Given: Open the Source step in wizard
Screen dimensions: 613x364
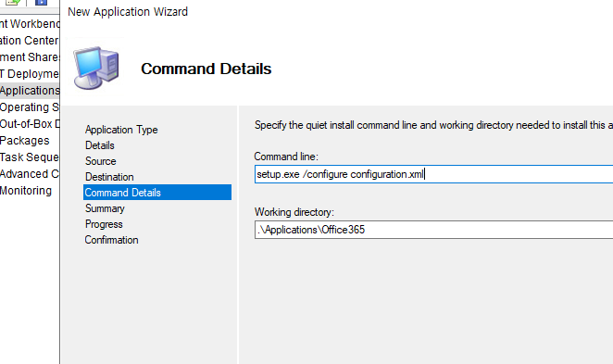Looking at the screenshot, I should (x=101, y=161).
